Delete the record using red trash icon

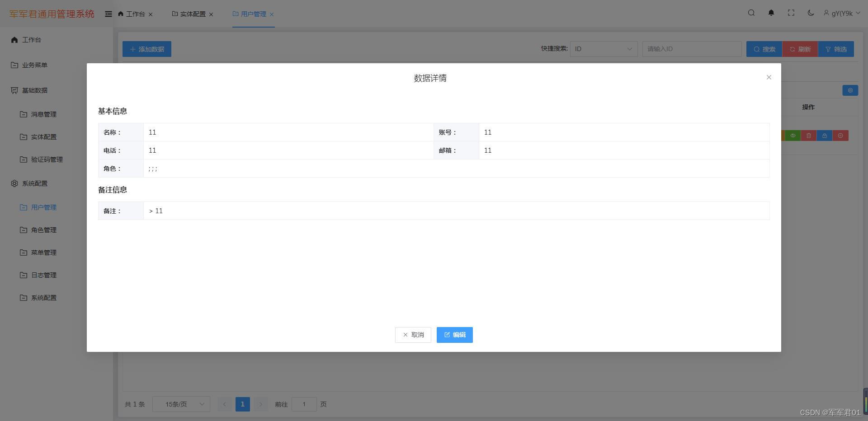coord(808,135)
